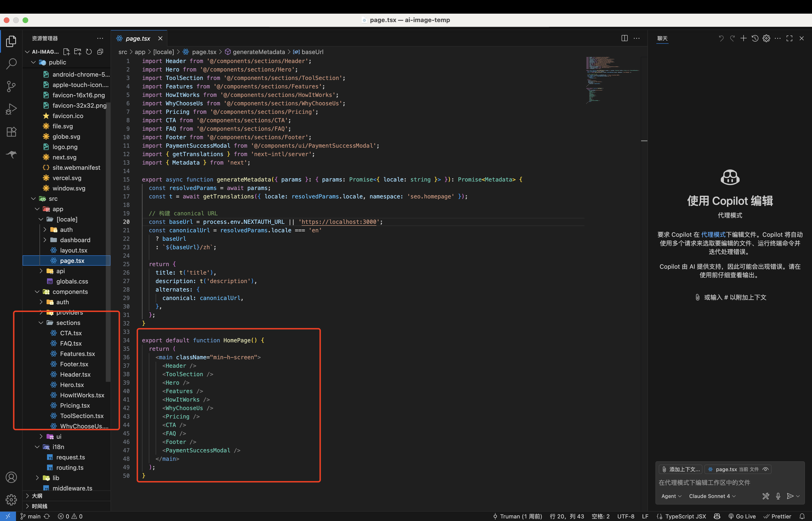Open the Copilot status icon in the status bar
Image resolution: width=812 pixels, height=521 pixels.
(x=717, y=516)
